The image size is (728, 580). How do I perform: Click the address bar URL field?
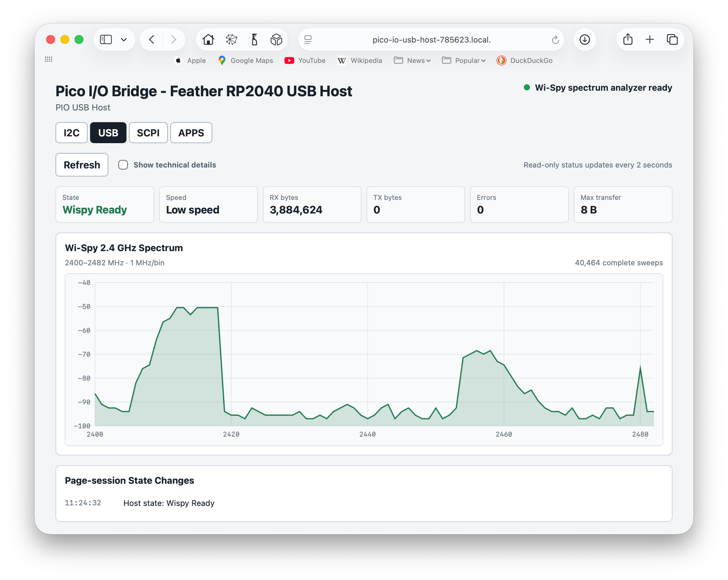(431, 39)
